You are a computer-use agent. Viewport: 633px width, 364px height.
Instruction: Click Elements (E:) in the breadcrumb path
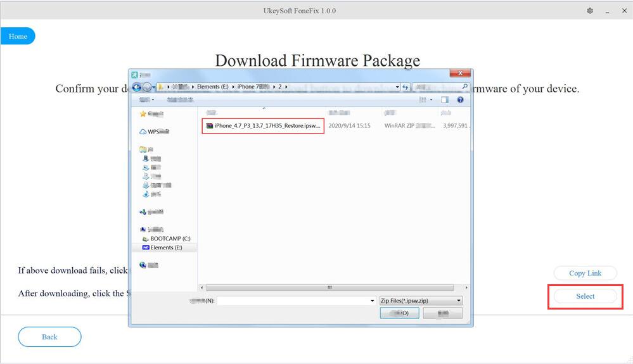point(213,87)
